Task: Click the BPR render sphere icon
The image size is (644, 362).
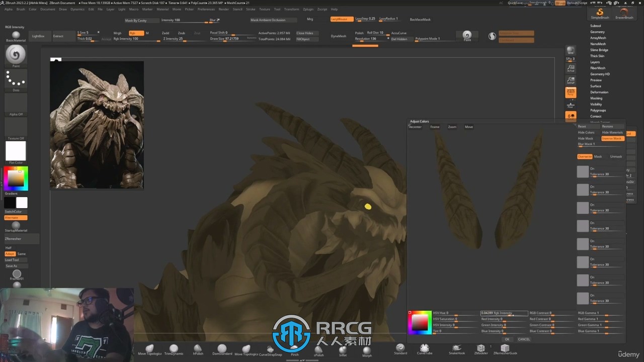Action: tap(571, 51)
